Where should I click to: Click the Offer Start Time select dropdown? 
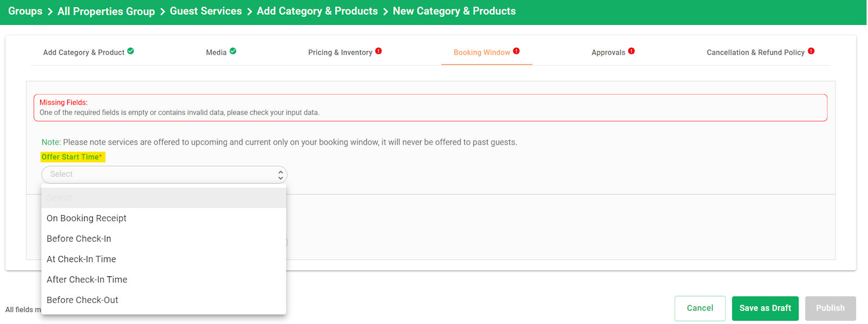pos(164,174)
